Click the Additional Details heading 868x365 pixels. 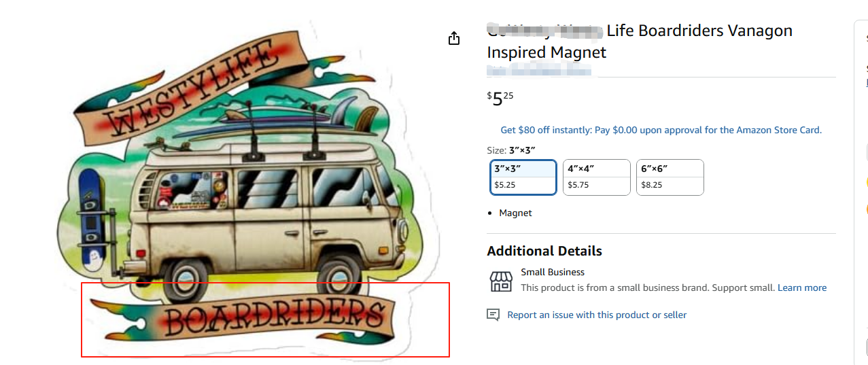pyautogui.click(x=544, y=251)
